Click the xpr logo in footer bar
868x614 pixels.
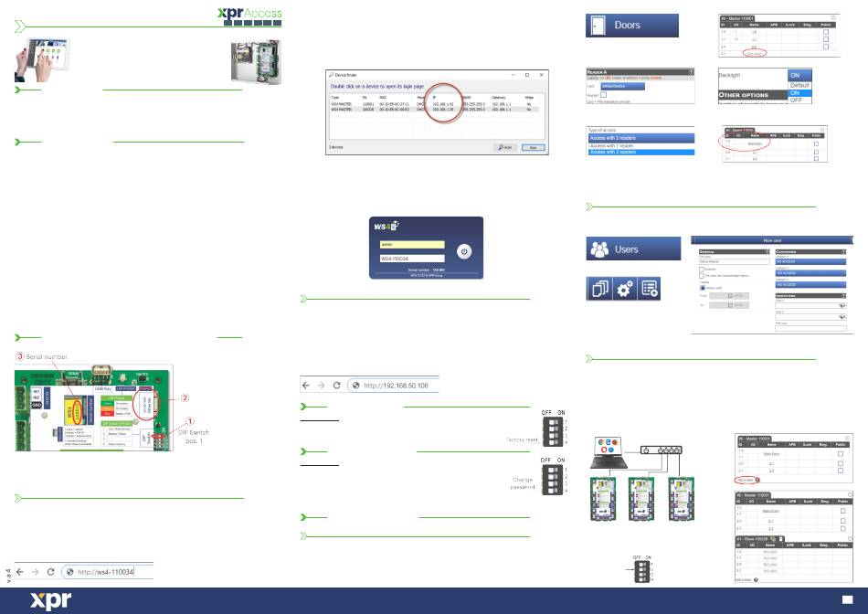50,600
